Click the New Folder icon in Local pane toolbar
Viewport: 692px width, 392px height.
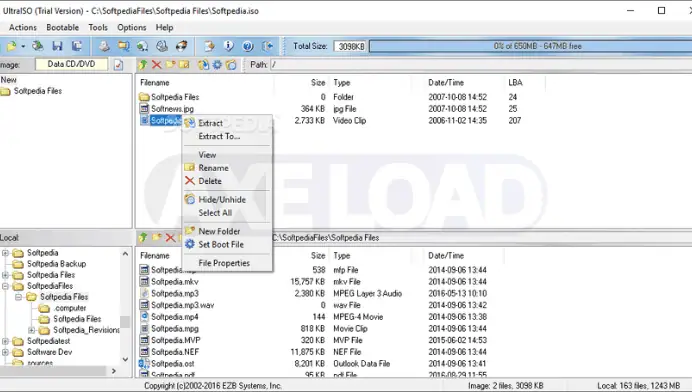pyautogui.click(x=156, y=237)
